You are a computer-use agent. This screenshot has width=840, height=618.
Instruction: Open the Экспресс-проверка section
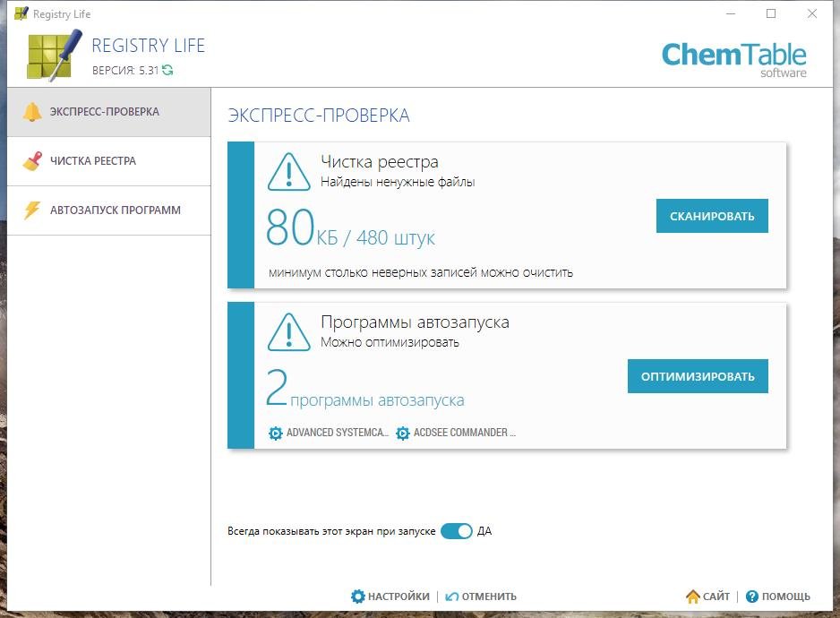(108, 112)
